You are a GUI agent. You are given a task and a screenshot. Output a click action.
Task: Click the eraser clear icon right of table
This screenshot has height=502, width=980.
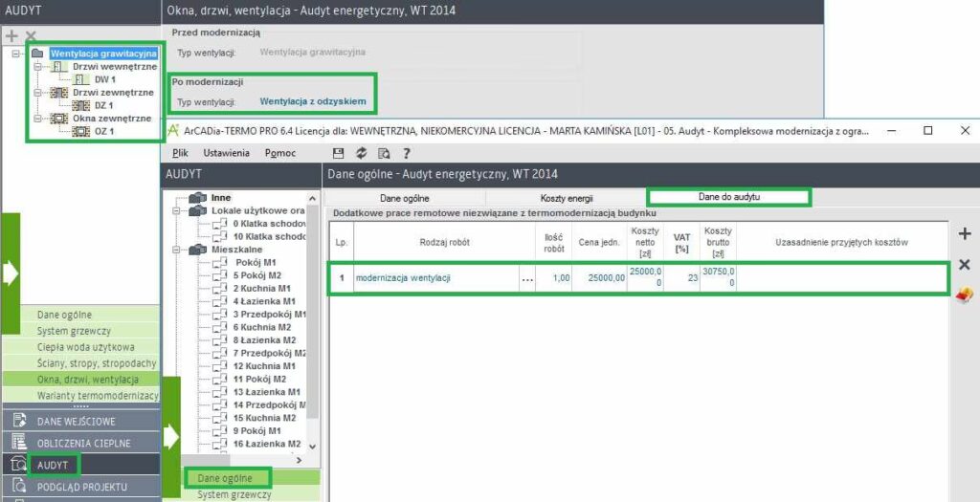click(964, 295)
